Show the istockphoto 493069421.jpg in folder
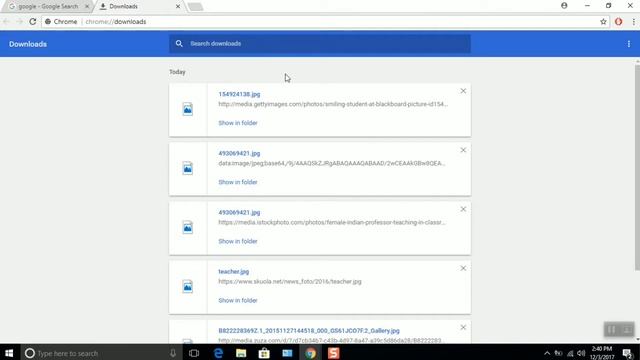The height and width of the screenshot is (360, 640). tap(238, 241)
